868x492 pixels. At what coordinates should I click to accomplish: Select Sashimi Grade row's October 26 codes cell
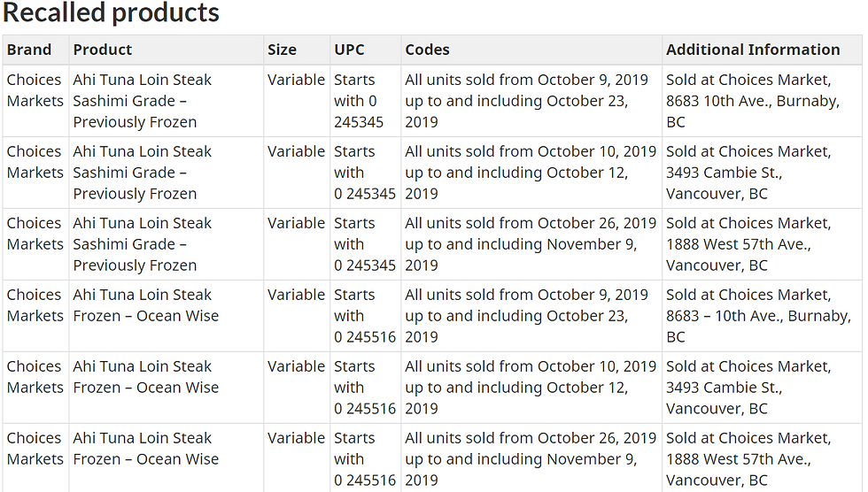[531, 244]
